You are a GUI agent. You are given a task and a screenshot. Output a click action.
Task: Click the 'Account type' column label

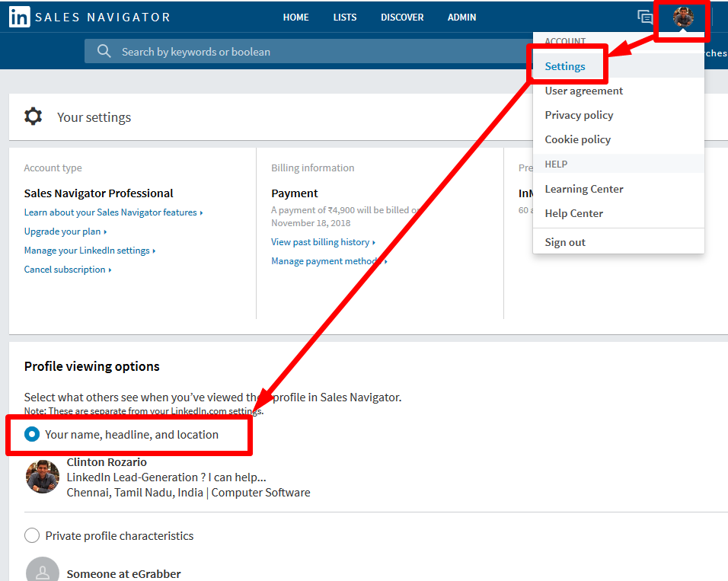pyautogui.click(x=53, y=168)
